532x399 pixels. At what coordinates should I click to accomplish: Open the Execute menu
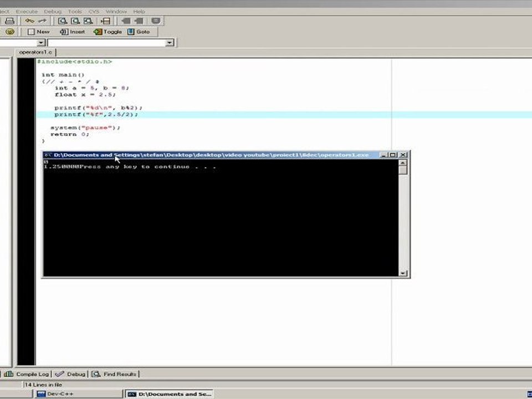pos(27,12)
